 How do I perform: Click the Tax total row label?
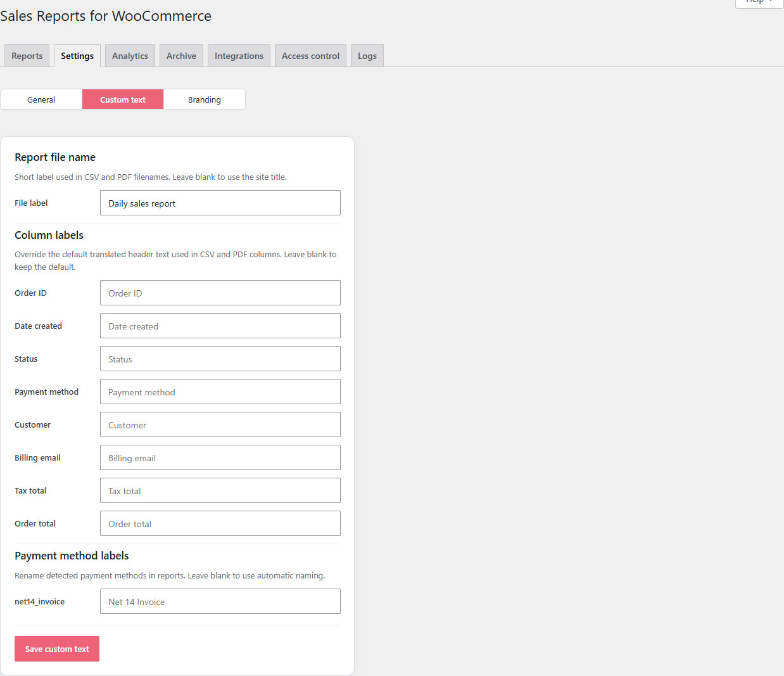click(30, 490)
